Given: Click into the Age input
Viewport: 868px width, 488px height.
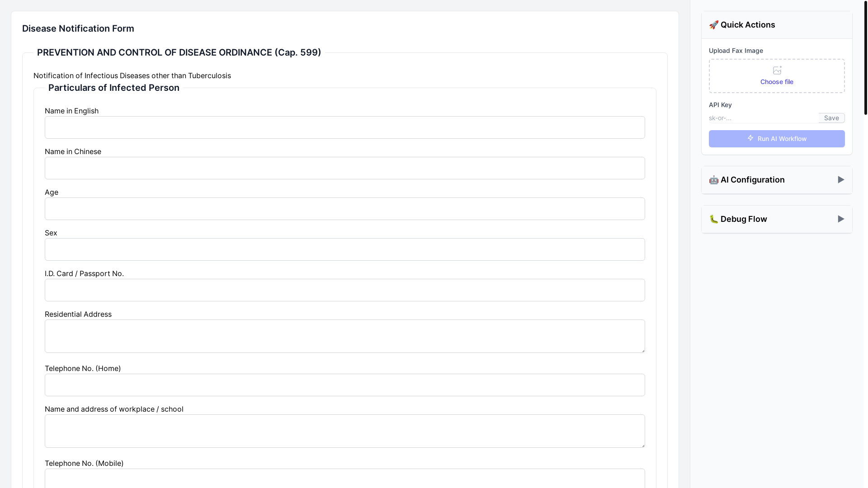Looking at the screenshot, I should tap(345, 209).
